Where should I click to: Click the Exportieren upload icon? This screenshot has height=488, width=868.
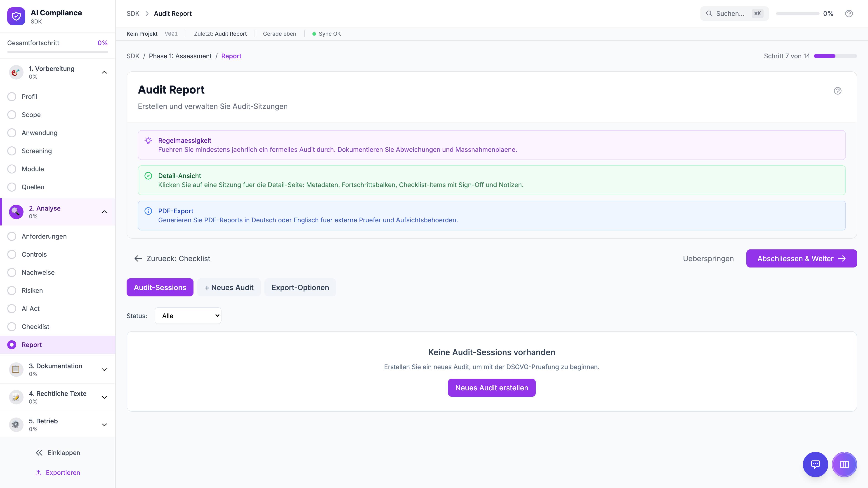(38, 472)
